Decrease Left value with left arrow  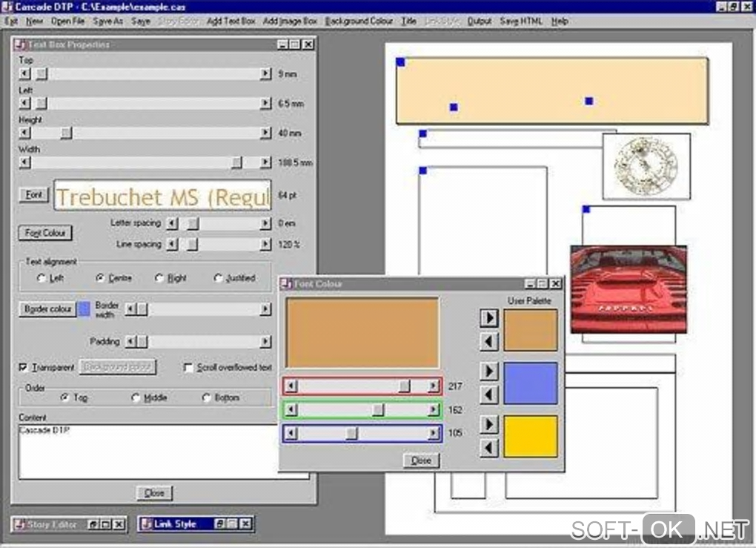[x=24, y=103]
